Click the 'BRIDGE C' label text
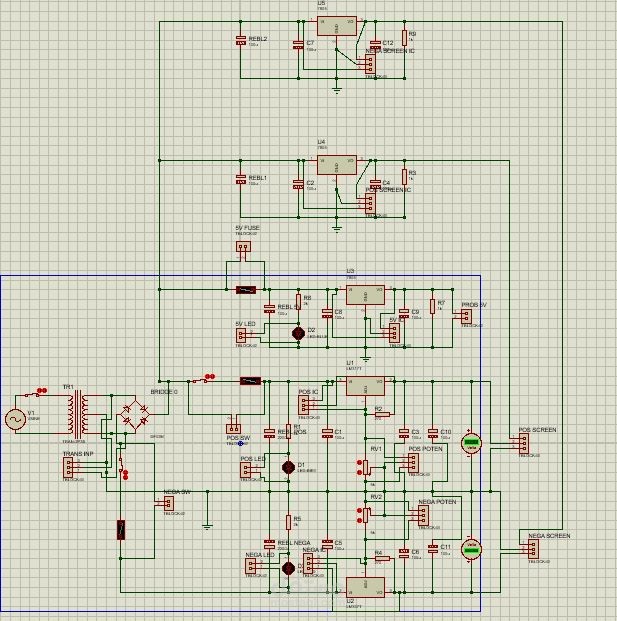This screenshot has height=621, width=617. coord(164,391)
